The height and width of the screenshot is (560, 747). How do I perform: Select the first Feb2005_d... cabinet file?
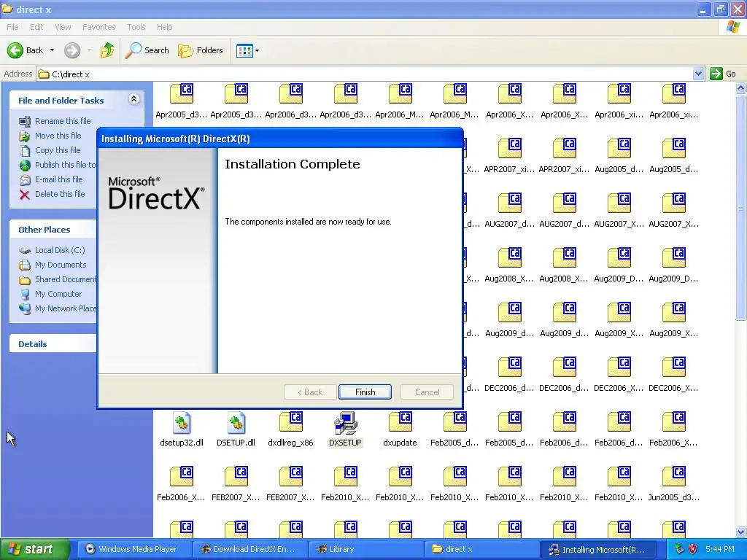point(455,423)
